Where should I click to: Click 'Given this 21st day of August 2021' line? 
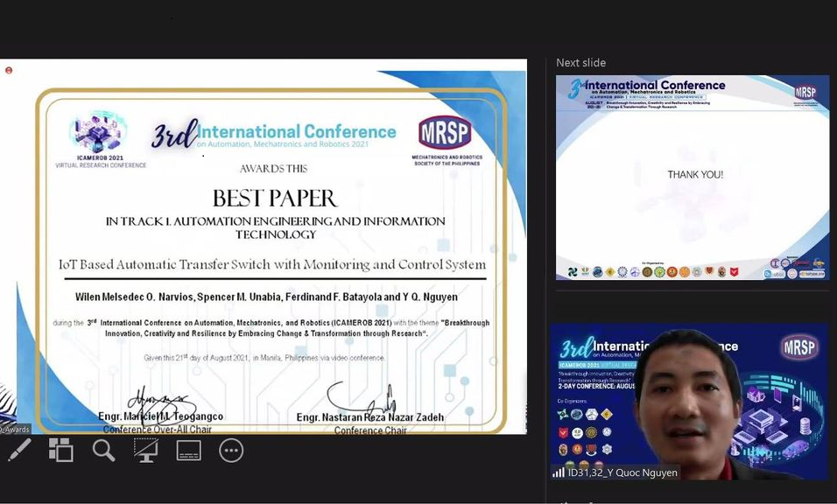pyautogui.click(x=264, y=358)
